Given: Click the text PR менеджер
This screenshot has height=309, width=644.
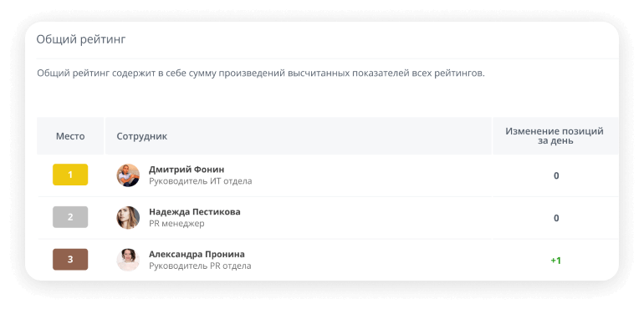Looking at the screenshot, I should (176, 224).
